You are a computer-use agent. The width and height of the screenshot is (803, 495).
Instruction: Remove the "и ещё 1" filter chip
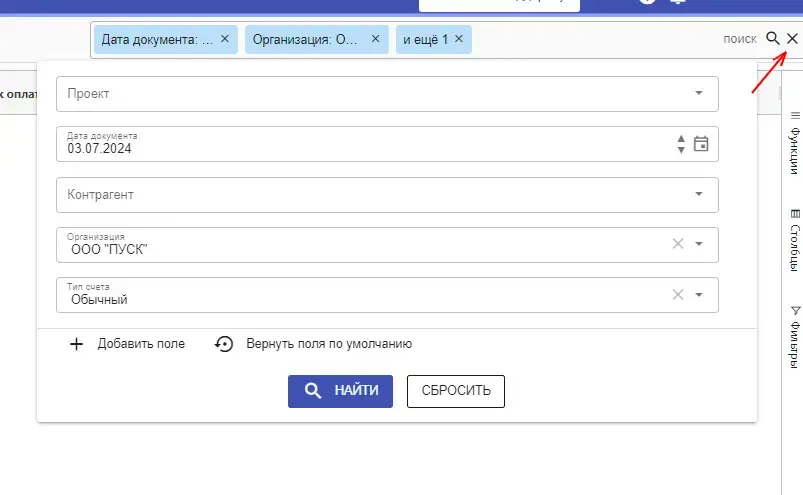(x=459, y=39)
